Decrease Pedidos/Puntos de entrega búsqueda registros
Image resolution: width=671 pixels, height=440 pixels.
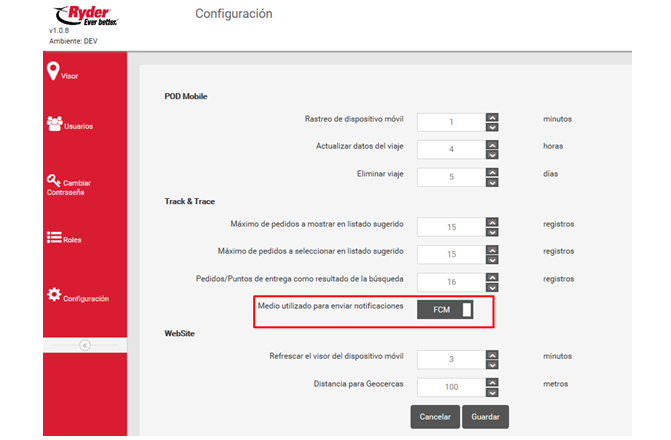pyautogui.click(x=492, y=286)
